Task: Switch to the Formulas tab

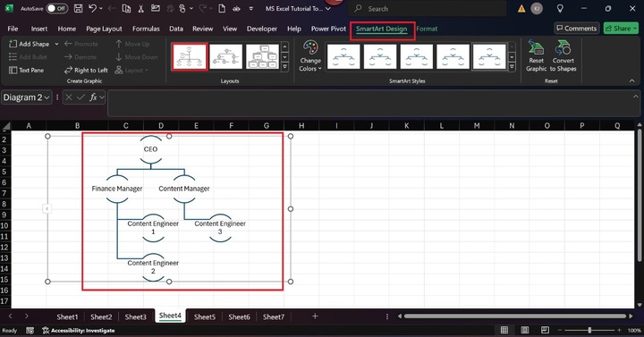Action: pos(146,29)
